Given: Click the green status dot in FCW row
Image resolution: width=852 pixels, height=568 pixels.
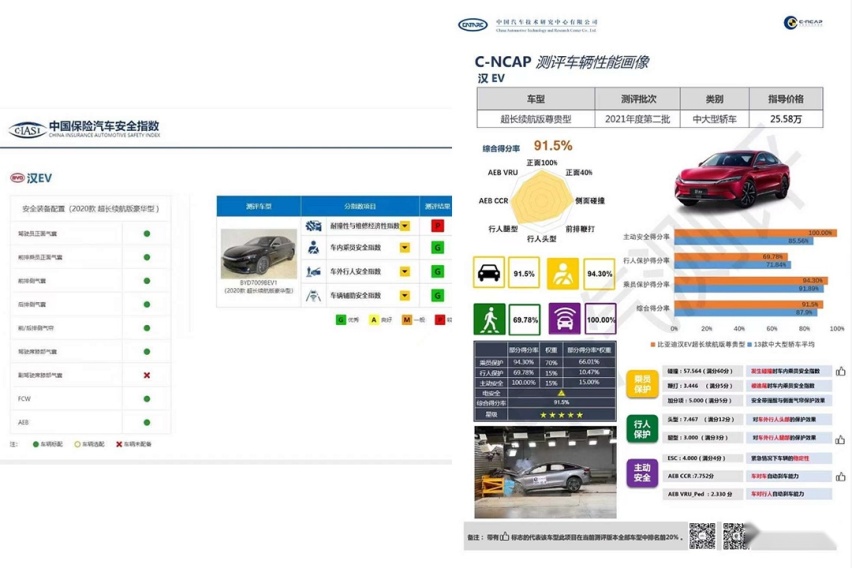Looking at the screenshot, I should coord(147,398).
